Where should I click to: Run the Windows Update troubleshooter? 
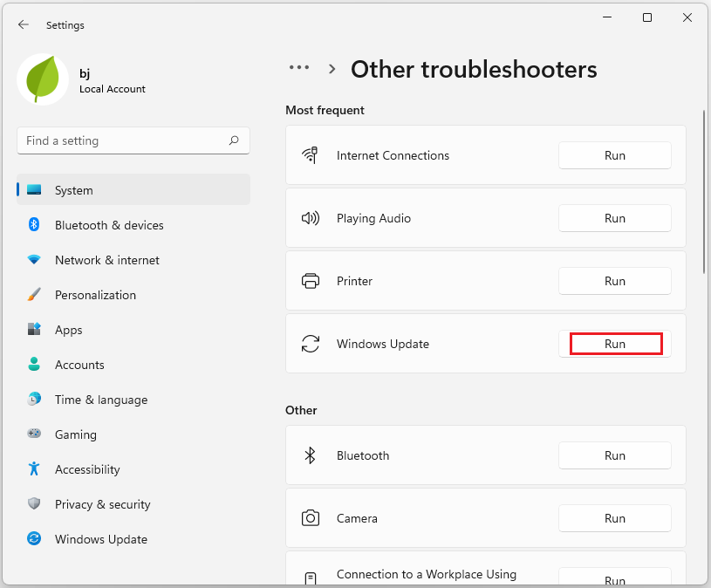point(614,344)
